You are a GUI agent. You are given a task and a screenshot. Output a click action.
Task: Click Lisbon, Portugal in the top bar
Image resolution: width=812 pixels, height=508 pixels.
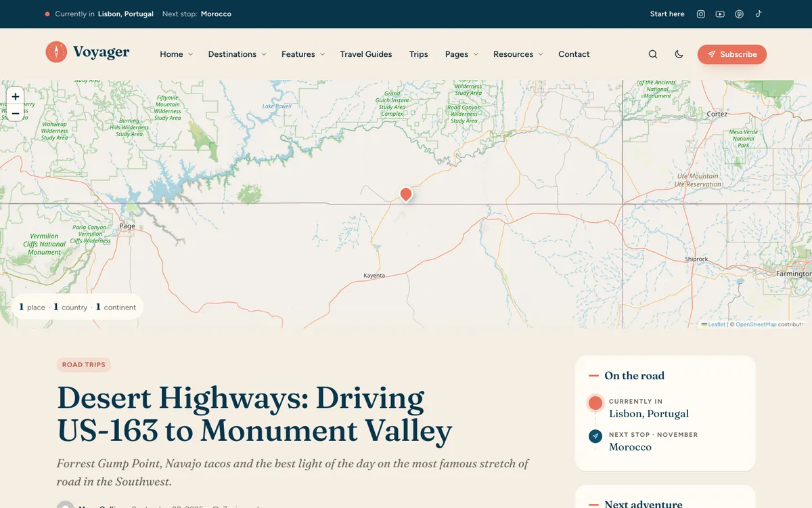(x=126, y=14)
